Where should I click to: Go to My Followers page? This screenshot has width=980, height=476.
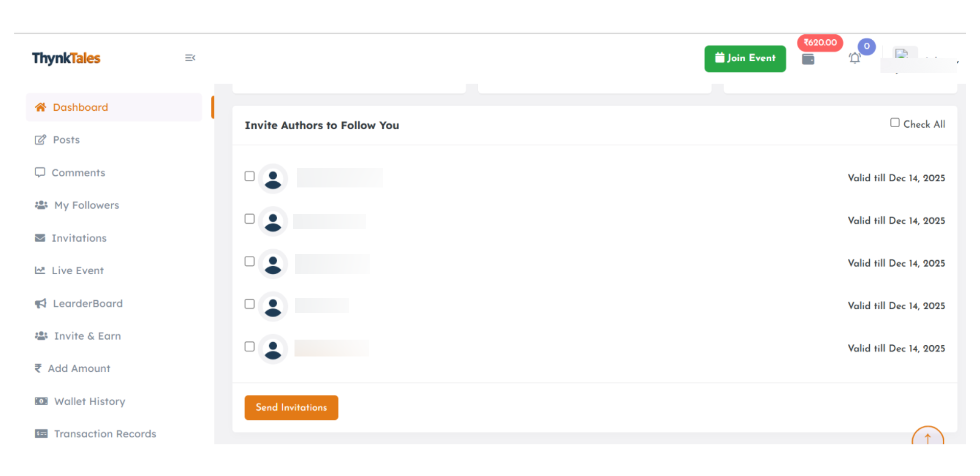(86, 205)
